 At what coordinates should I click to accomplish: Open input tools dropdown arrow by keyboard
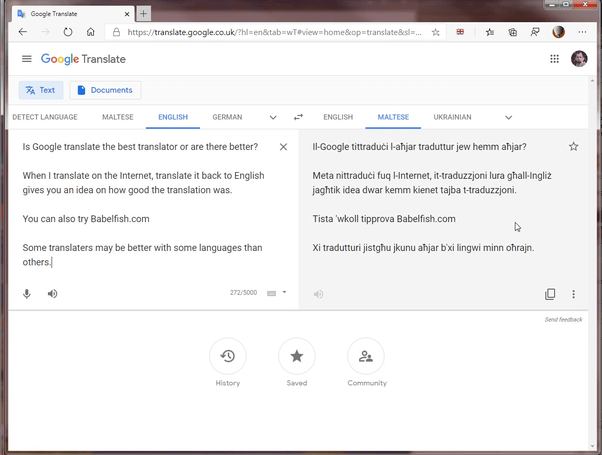[x=284, y=292]
